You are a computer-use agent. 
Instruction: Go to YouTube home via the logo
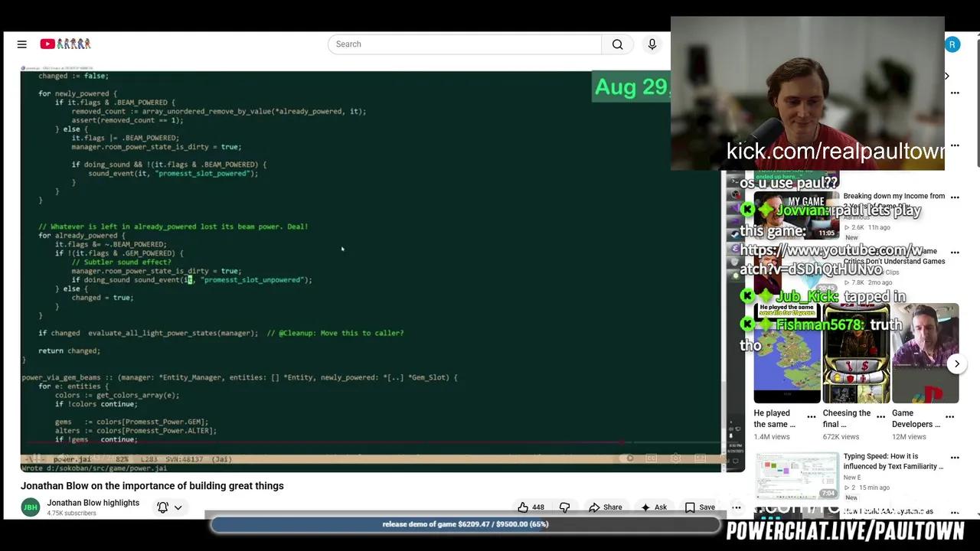(66, 44)
